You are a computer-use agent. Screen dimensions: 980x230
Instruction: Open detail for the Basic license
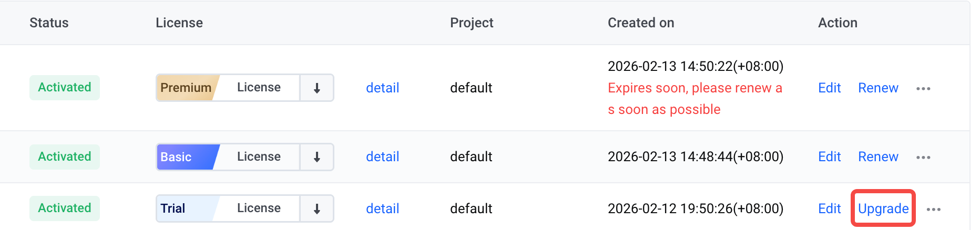point(382,156)
